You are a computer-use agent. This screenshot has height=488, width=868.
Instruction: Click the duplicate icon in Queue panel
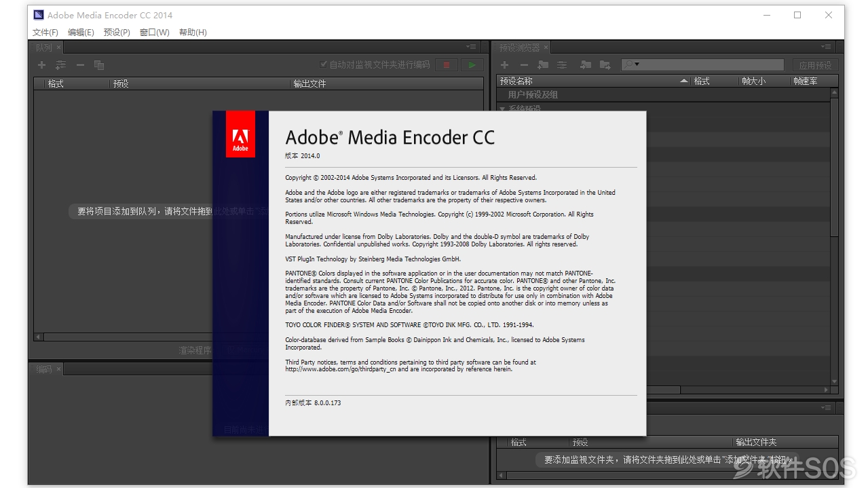click(x=99, y=65)
